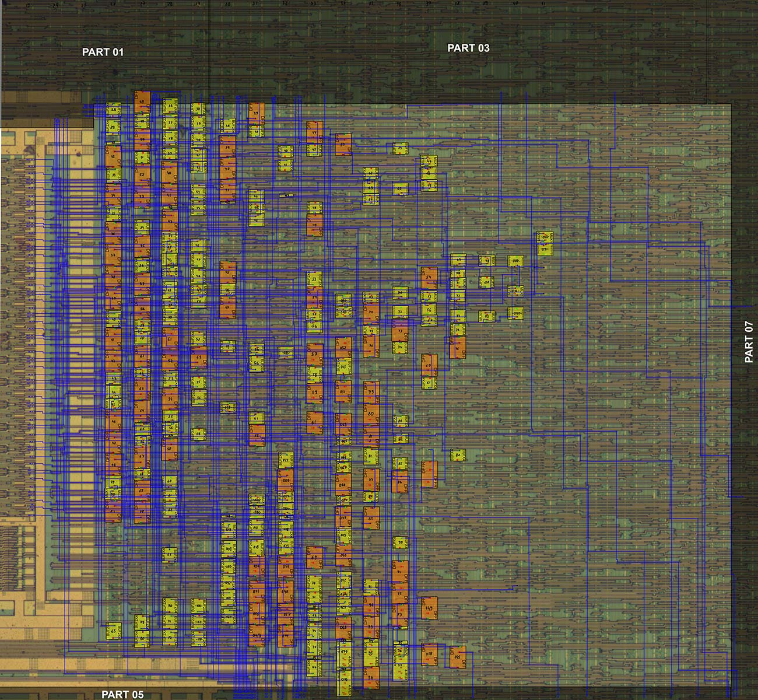Select the orange DFFR cell
The image size is (758, 700).
point(429,474)
